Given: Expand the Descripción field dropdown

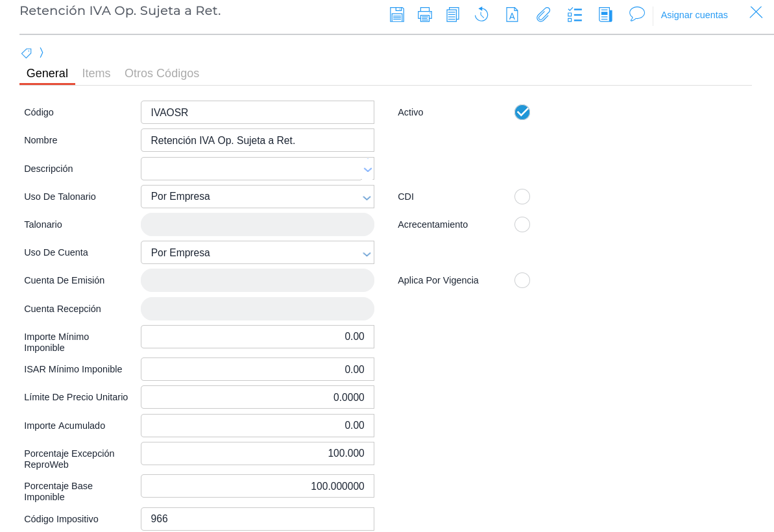Looking at the screenshot, I should [x=367, y=169].
